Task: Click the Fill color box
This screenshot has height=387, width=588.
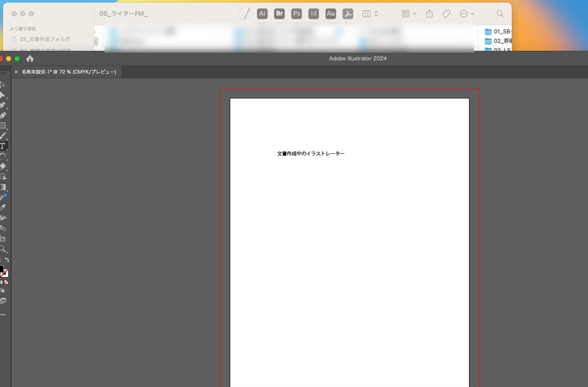Action: (x=1, y=268)
